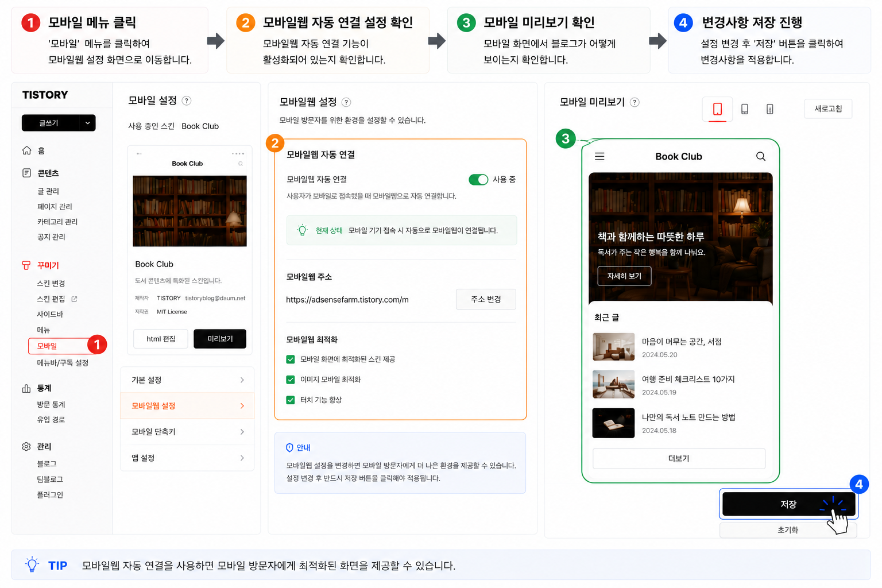Expand the 모바일 단축키 row chevron
This screenshot has width=882, height=588.
tap(242, 432)
